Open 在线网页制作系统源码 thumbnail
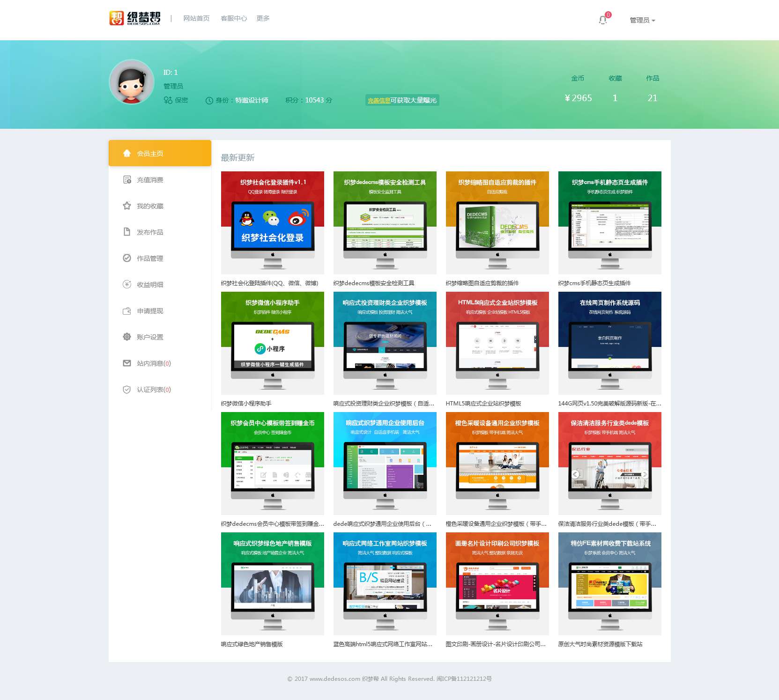This screenshot has width=779, height=700. click(x=610, y=343)
